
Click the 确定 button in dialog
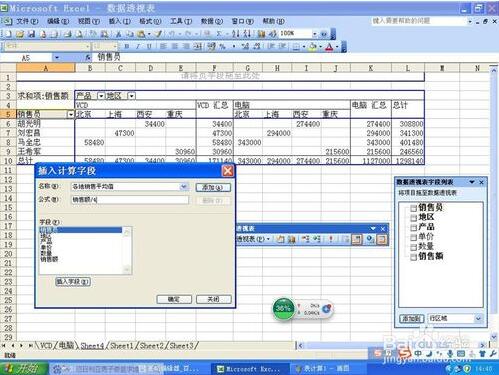click(x=174, y=299)
